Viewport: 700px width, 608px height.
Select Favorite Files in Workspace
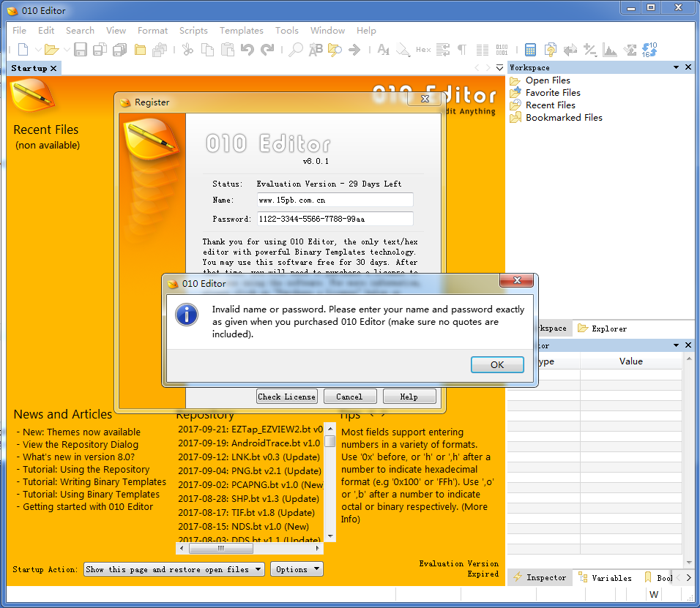(x=553, y=93)
